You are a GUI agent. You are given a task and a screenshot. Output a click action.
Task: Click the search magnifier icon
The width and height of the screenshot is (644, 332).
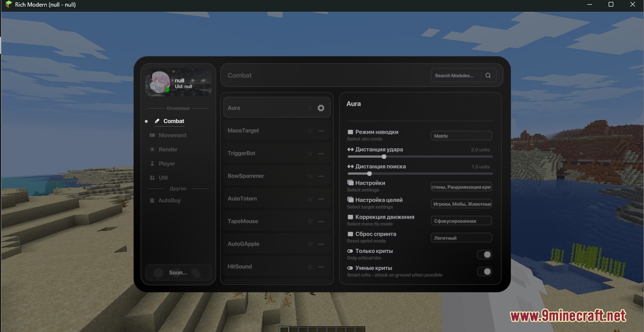point(488,76)
